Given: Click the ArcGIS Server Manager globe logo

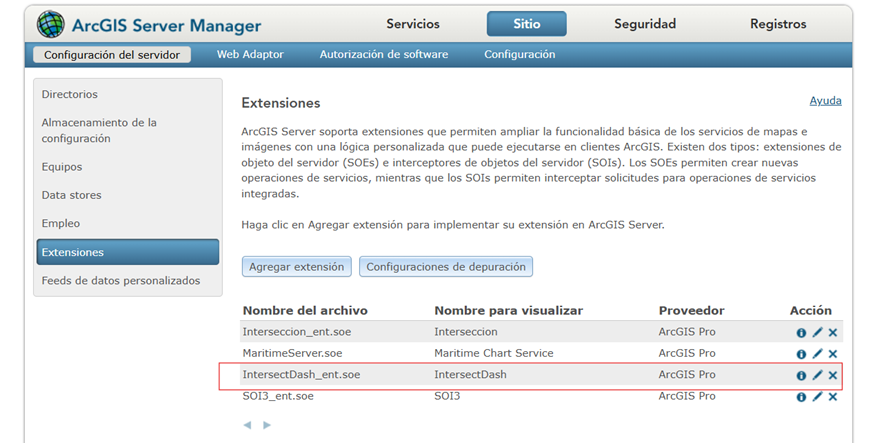Looking at the screenshot, I should tap(50, 24).
